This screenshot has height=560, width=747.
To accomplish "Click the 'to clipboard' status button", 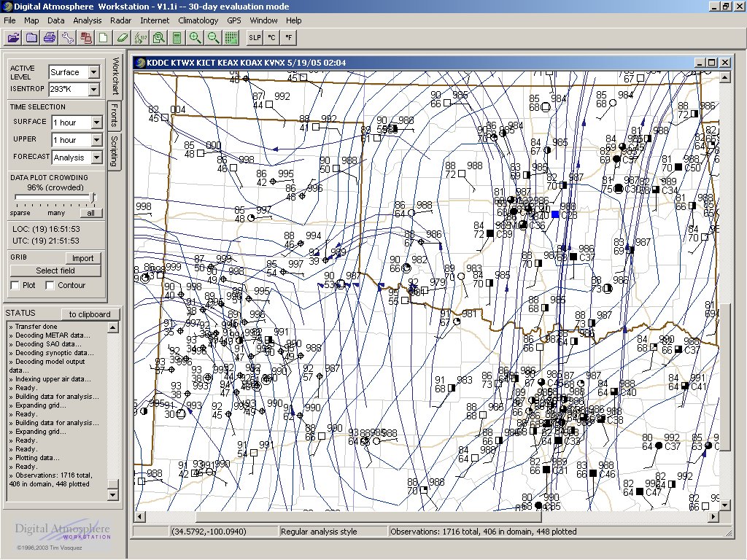I will point(90,314).
